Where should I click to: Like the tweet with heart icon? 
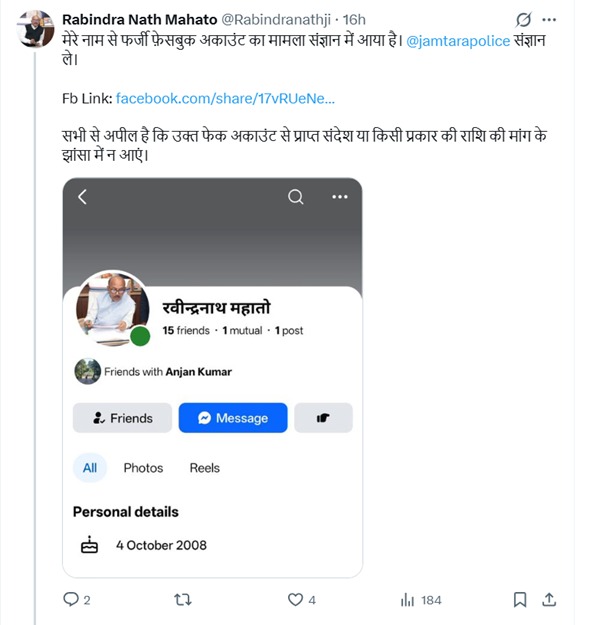point(295,599)
